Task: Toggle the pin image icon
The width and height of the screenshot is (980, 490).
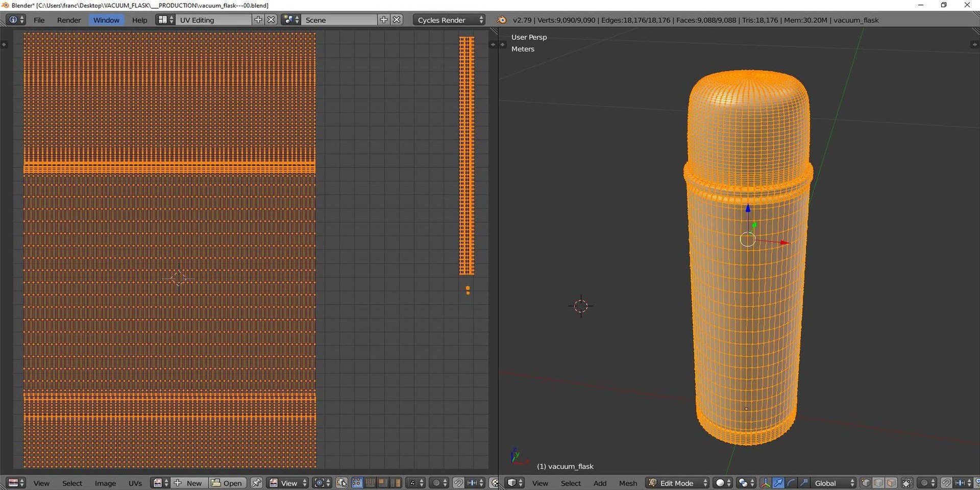Action: click(x=256, y=483)
